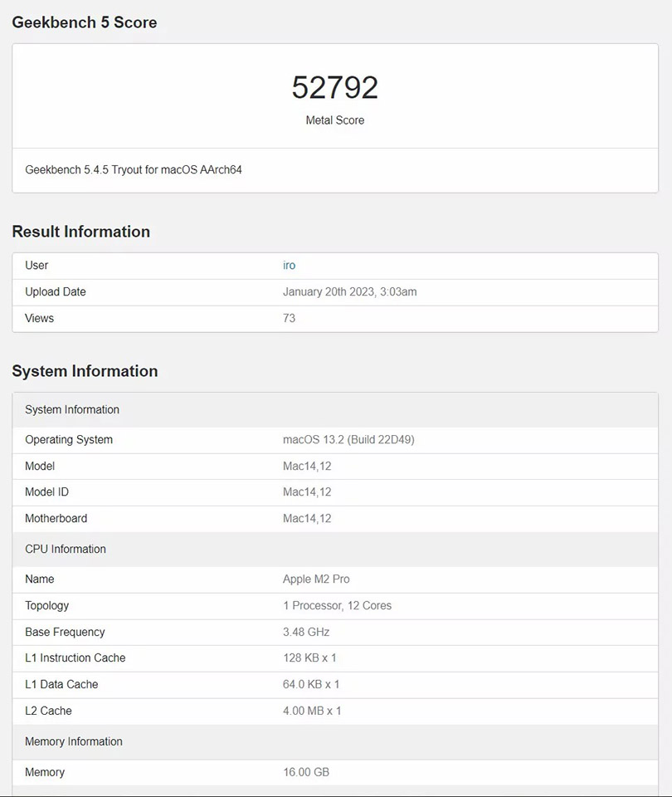
Task: Click the Motherboard row label
Action: point(56,519)
